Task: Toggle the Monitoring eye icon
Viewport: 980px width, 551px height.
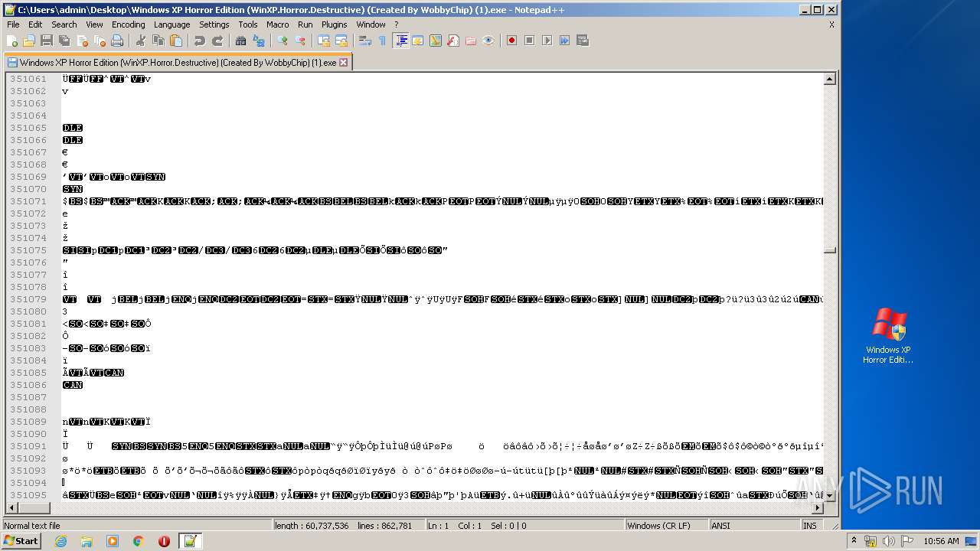Action: (488, 41)
